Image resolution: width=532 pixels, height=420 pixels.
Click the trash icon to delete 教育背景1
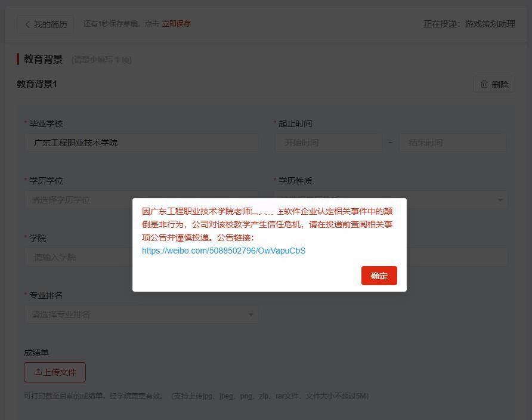pyautogui.click(x=485, y=84)
